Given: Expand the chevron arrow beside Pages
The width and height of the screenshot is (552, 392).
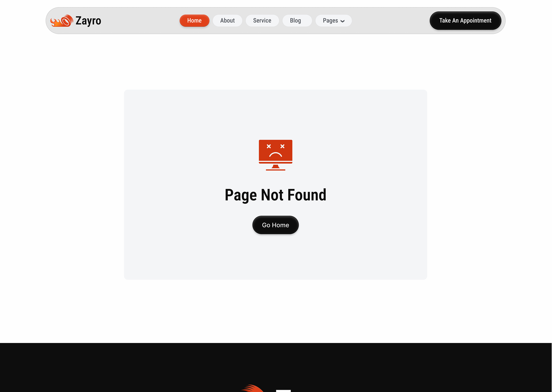Looking at the screenshot, I should (x=342, y=21).
